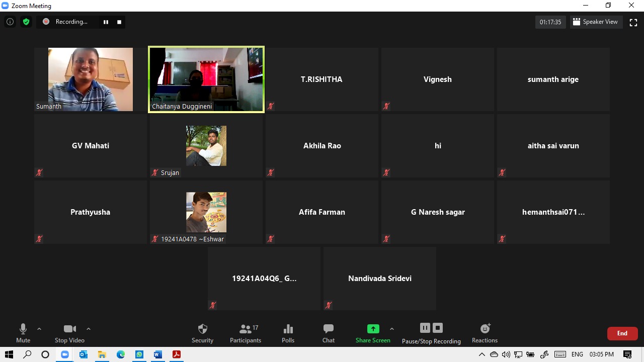This screenshot has height=362, width=644.
Task: Click muted mic icon on Prathyusha tile
Action: tap(39, 239)
